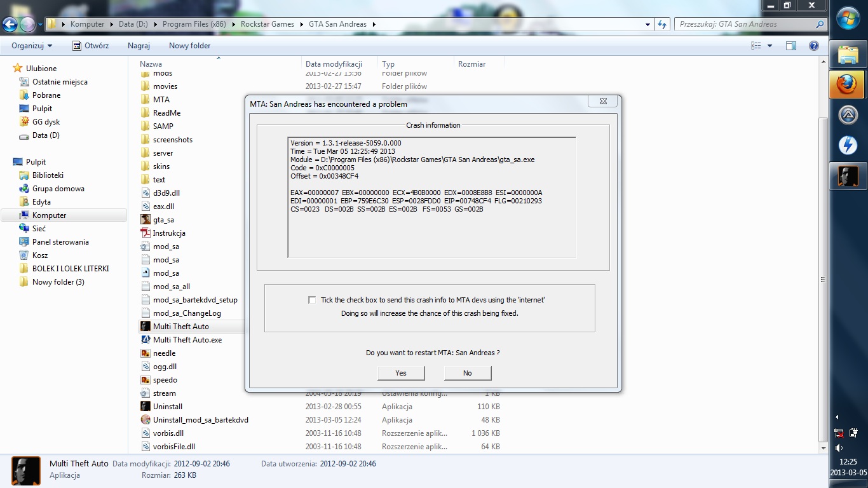Click the change view icon in the toolbar

click(756, 46)
